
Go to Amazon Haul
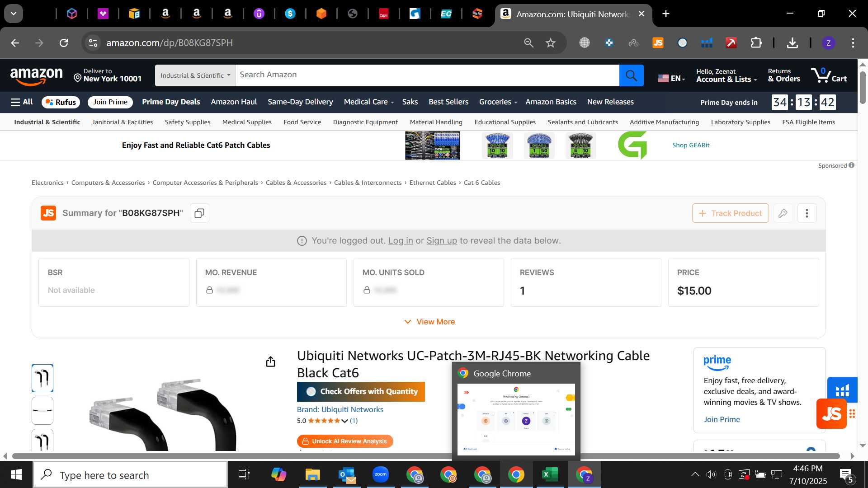coord(234,102)
